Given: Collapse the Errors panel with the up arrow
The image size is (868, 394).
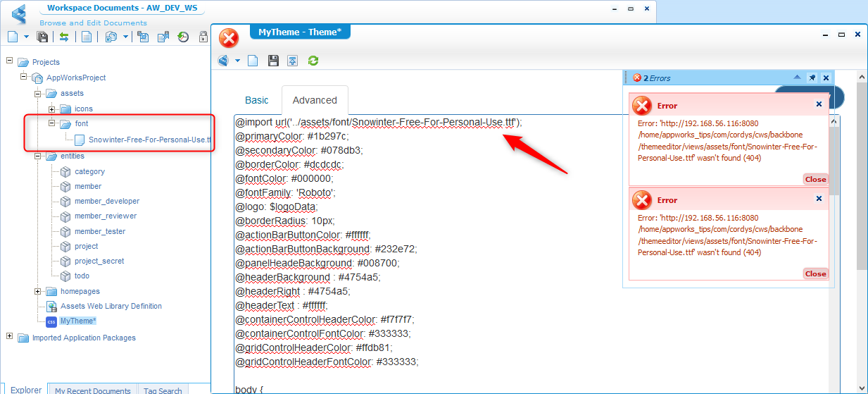Looking at the screenshot, I should coord(797,78).
